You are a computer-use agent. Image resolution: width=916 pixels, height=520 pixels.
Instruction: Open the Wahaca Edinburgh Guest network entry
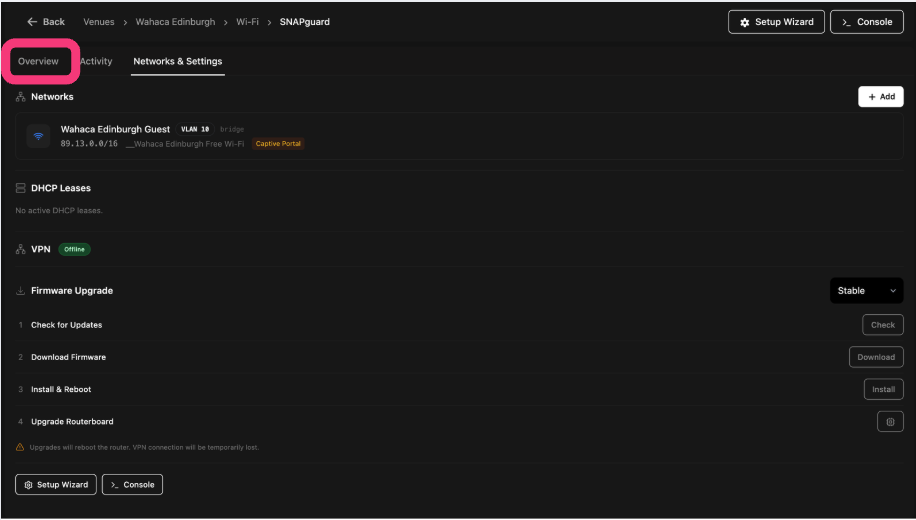coord(115,129)
